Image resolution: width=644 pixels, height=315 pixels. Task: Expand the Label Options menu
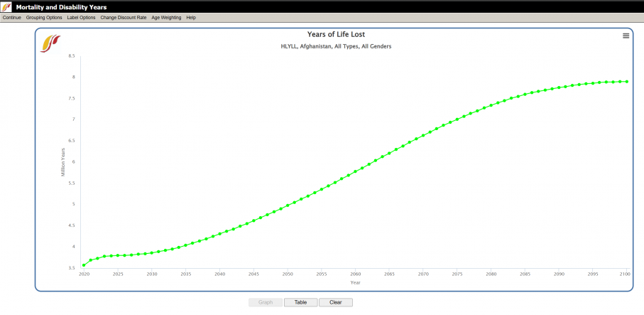(x=81, y=17)
